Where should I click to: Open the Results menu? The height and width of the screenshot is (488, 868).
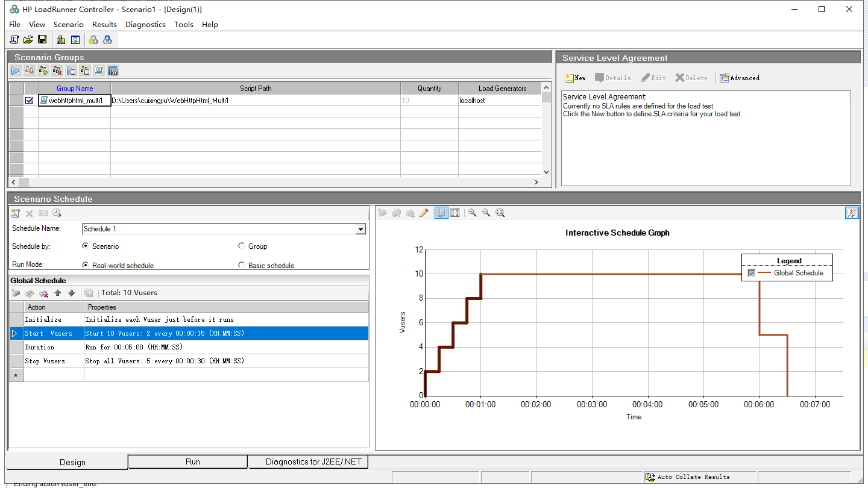coord(105,24)
